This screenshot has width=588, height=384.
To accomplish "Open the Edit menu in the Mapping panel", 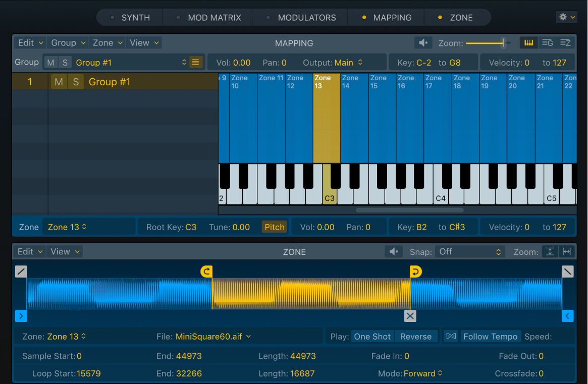I will (x=29, y=42).
